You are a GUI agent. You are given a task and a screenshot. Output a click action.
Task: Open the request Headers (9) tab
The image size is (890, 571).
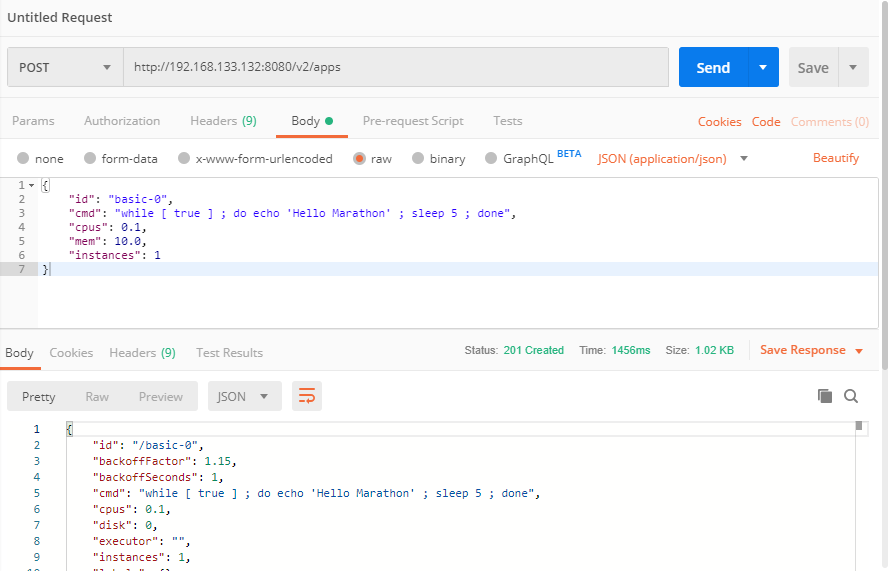tap(223, 121)
